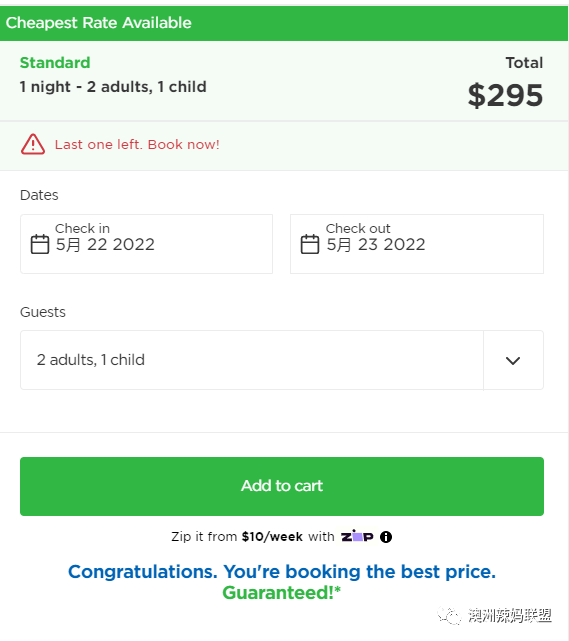569x641 pixels.
Task: Click the Check in calendar icon
Action: click(x=40, y=244)
